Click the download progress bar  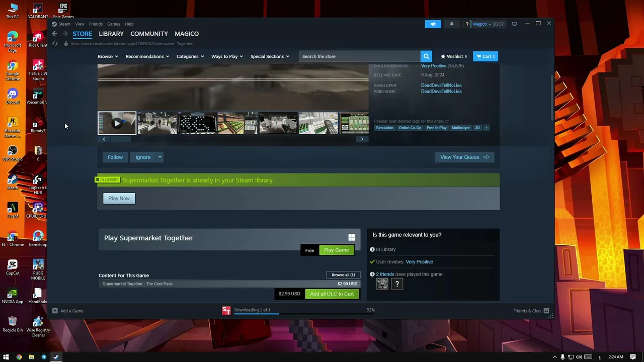click(304, 313)
